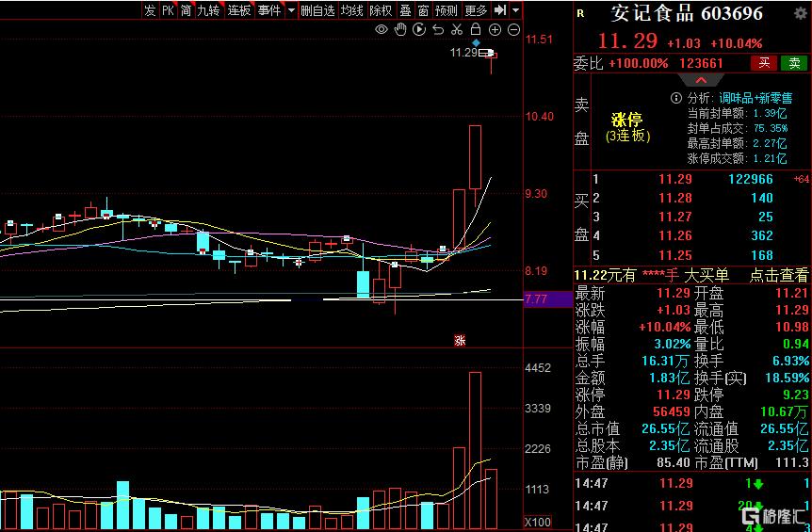Image resolution: width=812 pixels, height=532 pixels.
Task: Toggle the 连板 indicator
Action: tap(238, 10)
